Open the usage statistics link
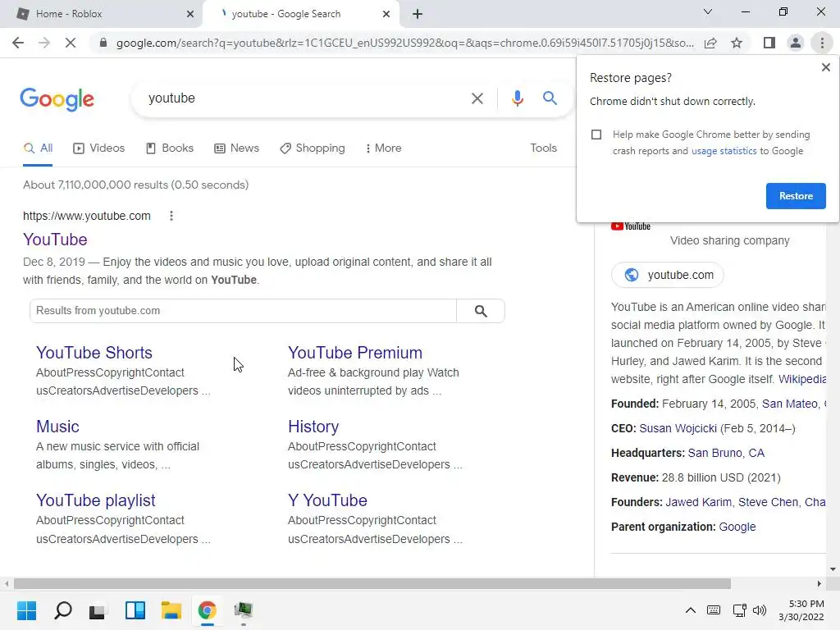Viewport: 840px width, 630px height. [x=724, y=151]
